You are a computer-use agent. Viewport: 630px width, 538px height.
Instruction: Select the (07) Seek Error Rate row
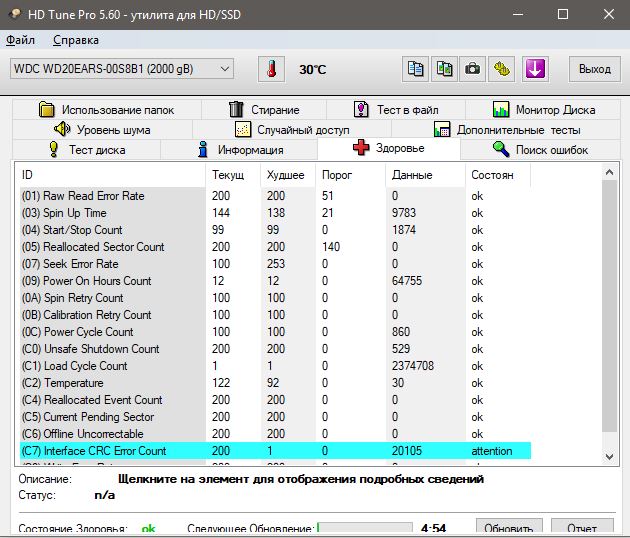(275, 264)
